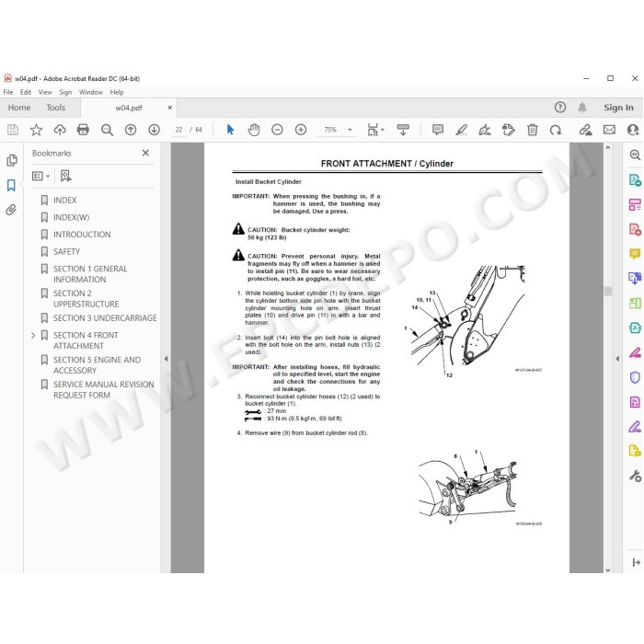Screen dimensions: 644x644
Task: Open the SAFETY bookmark
Action: point(66,252)
